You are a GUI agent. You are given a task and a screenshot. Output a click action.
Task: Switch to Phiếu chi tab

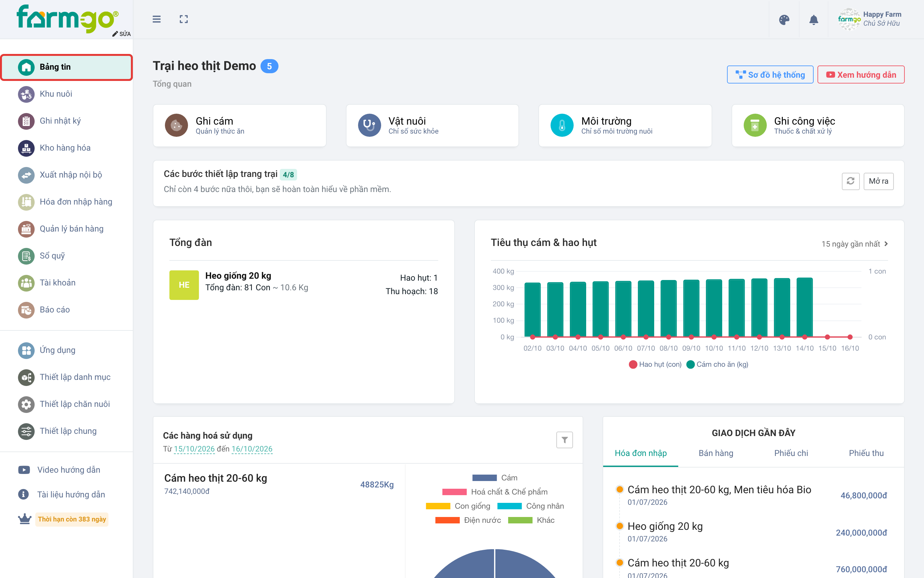point(791,453)
